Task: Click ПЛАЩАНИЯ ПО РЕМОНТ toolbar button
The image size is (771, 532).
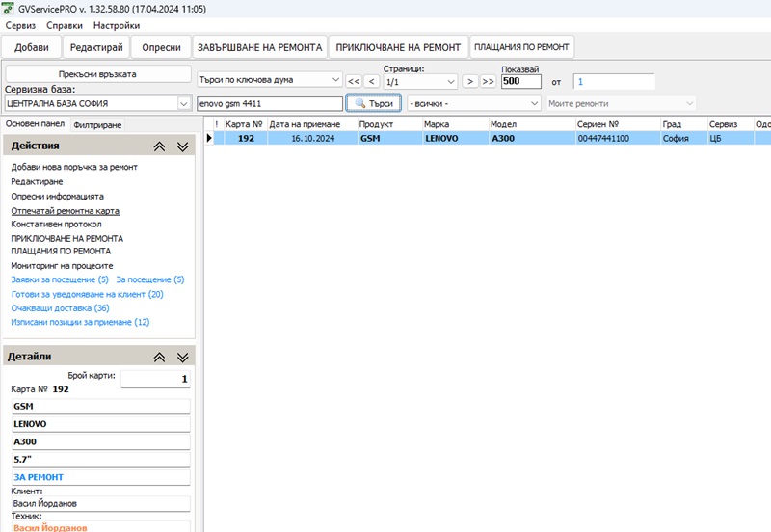Action: click(521, 47)
